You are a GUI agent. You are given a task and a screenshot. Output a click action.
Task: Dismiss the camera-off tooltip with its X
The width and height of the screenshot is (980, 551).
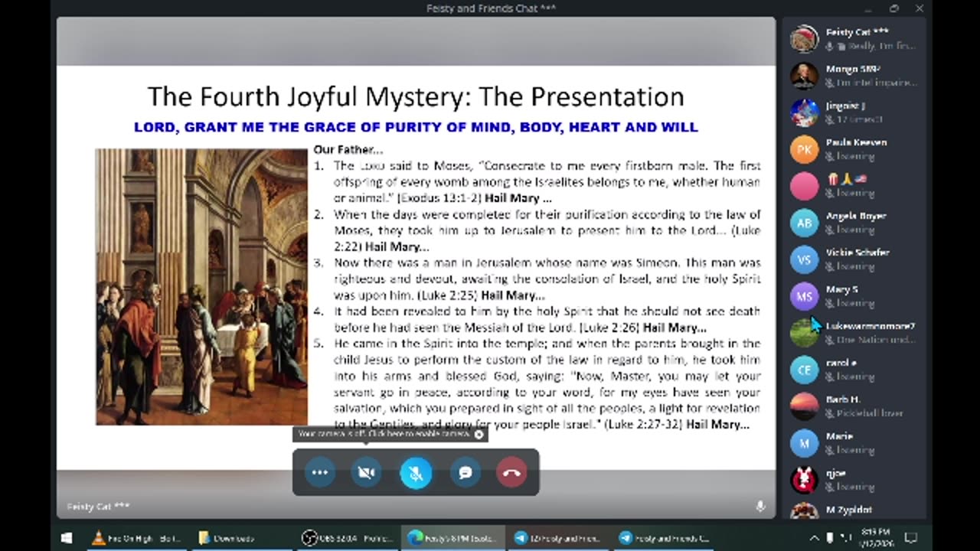tap(479, 435)
